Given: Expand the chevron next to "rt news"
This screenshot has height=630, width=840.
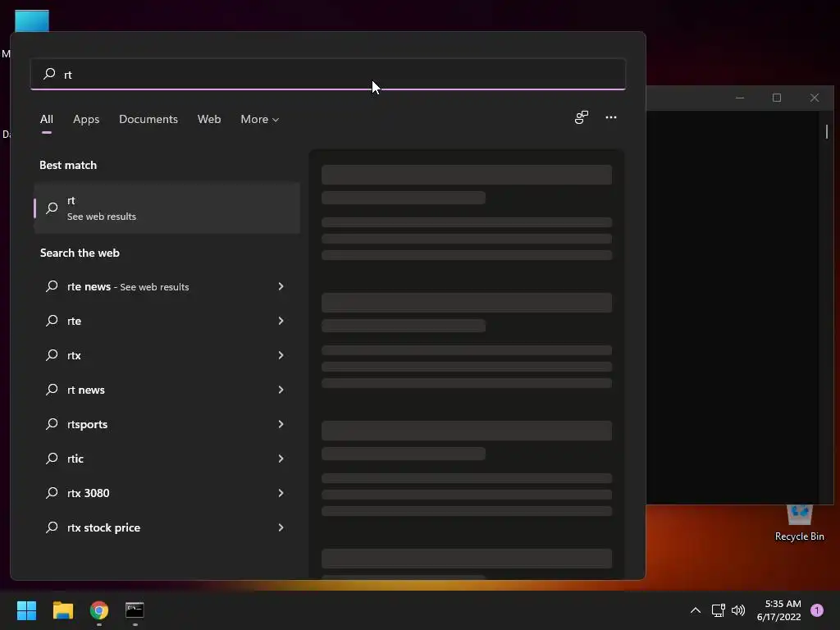Looking at the screenshot, I should [x=281, y=390].
